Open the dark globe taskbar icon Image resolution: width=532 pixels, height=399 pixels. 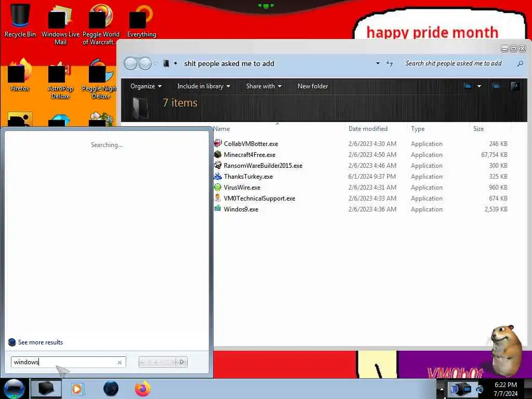click(x=111, y=389)
